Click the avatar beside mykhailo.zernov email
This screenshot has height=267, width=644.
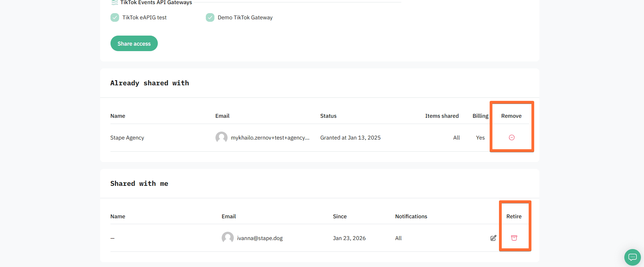pos(221,137)
